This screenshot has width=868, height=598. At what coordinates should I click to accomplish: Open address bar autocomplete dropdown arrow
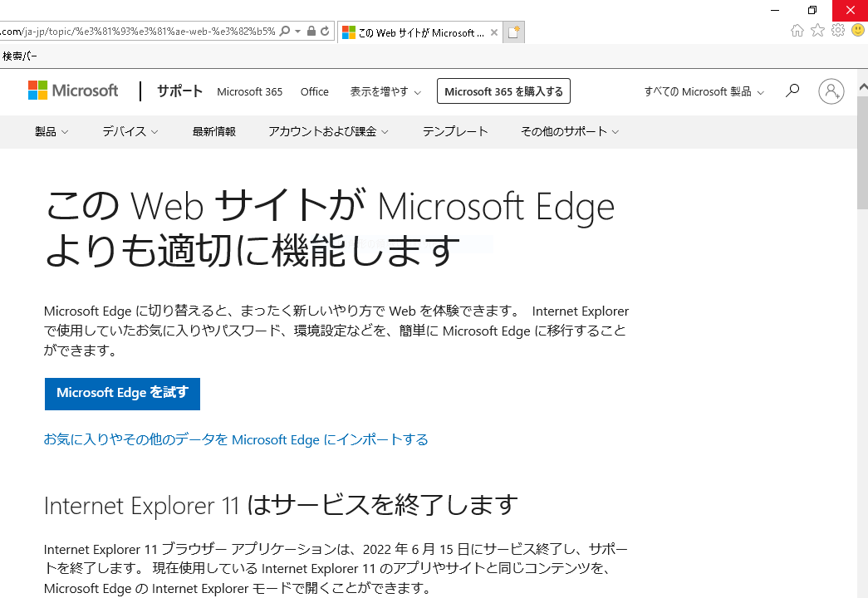click(298, 32)
